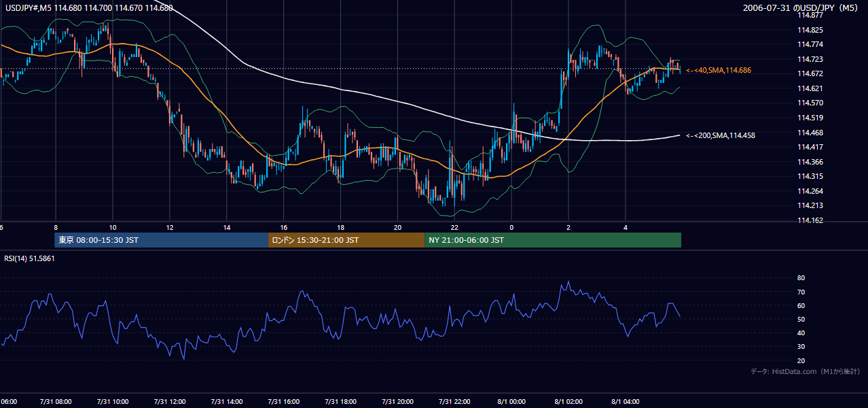
Task: Click RSI scale value 80
Action: [801, 278]
